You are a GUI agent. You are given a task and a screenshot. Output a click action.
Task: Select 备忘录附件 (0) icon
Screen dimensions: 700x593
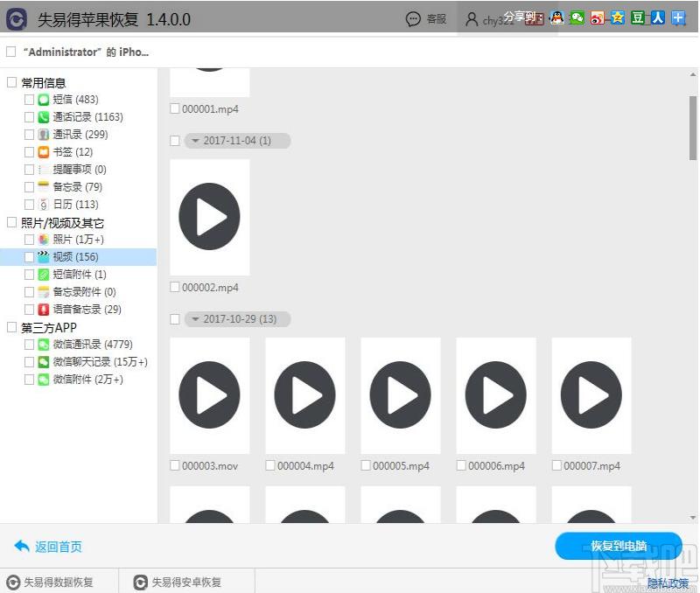coord(43,292)
